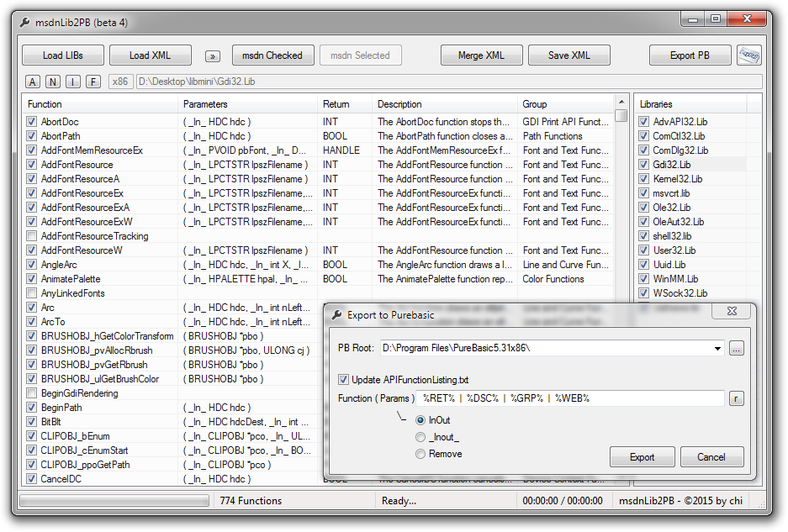This screenshot has height=532, width=788.
Task: Click the wrench icon in the Export to Purebasic dialog title
Action: pos(336,315)
